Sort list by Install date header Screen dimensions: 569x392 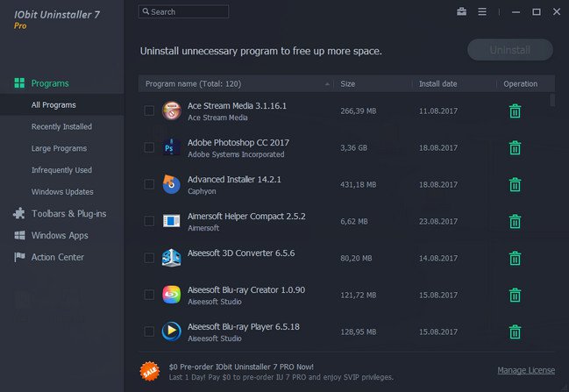[x=438, y=84]
